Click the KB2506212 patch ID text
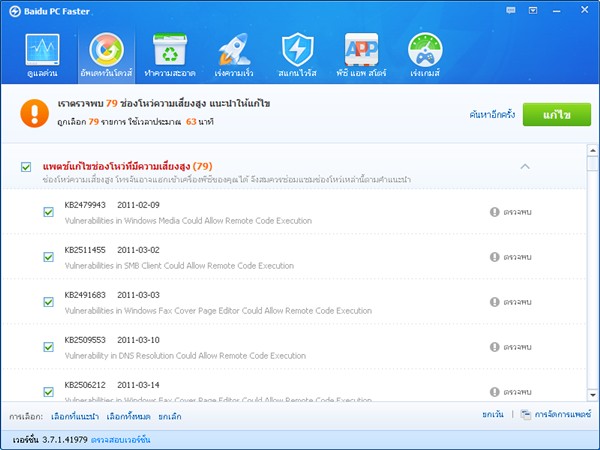600x450 pixels. tap(85, 385)
